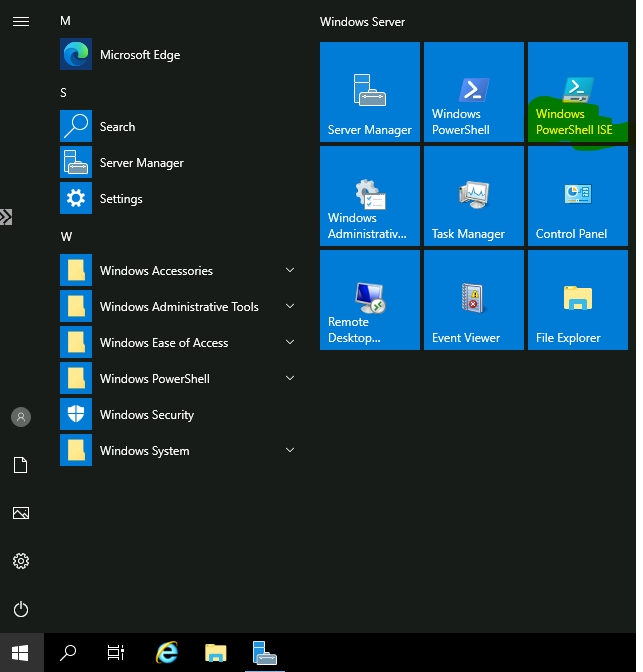Expand Windows Accessories folder chevron

[x=290, y=270]
